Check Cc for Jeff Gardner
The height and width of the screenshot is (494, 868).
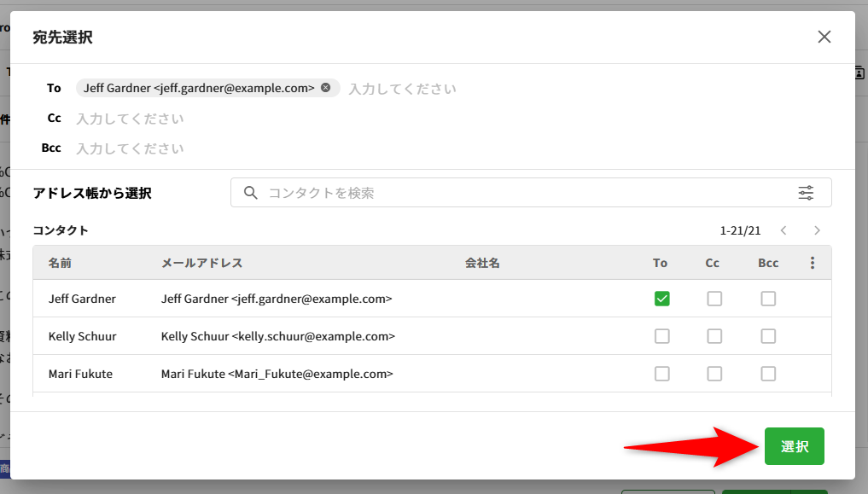[x=714, y=299]
